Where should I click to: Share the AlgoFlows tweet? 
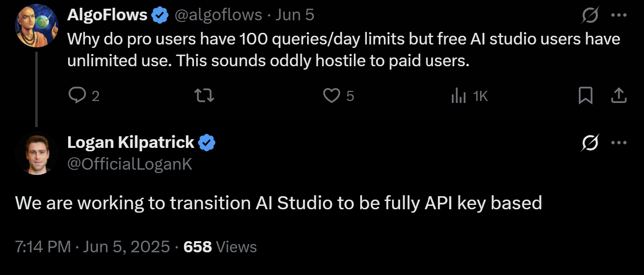[x=618, y=96]
